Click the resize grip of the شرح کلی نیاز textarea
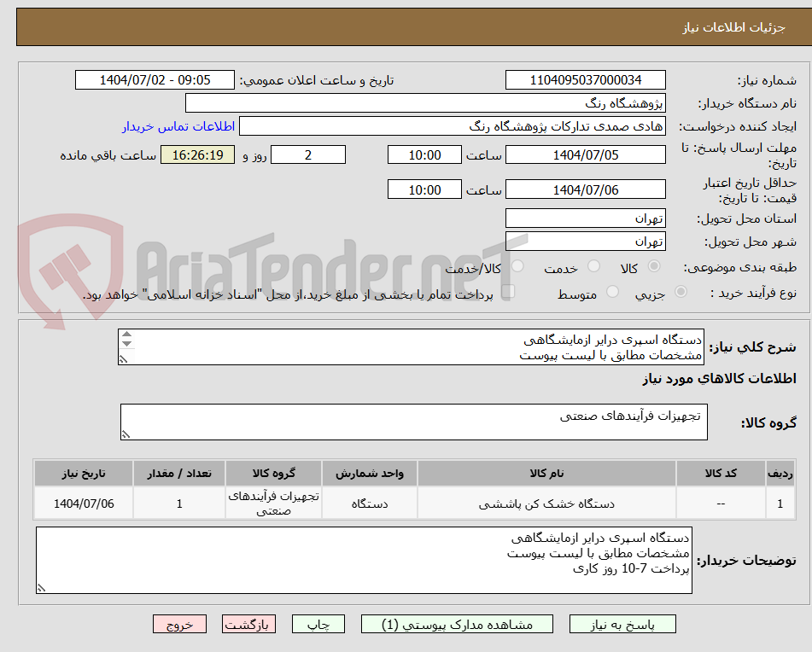This screenshot has width=812, height=652. (122, 361)
